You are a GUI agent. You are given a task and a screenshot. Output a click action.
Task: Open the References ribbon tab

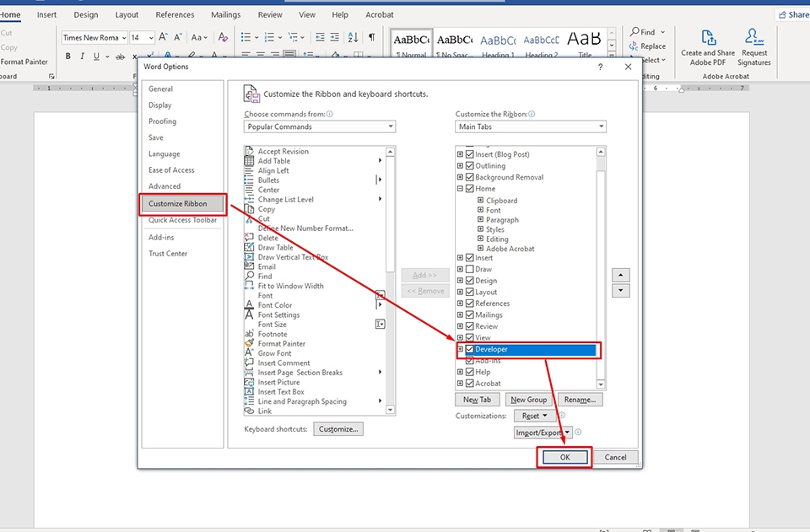click(x=175, y=14)
